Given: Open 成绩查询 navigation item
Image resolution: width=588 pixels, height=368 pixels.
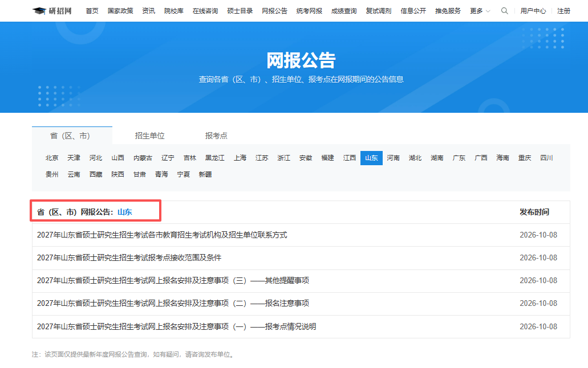Looking at the screenshot, I should 344,11.
